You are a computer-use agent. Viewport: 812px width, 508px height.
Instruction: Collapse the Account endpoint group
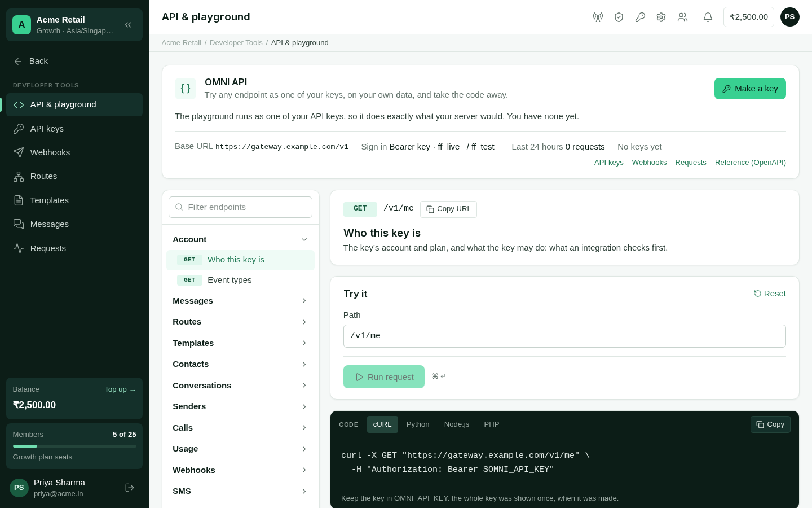tap(241, 239)
